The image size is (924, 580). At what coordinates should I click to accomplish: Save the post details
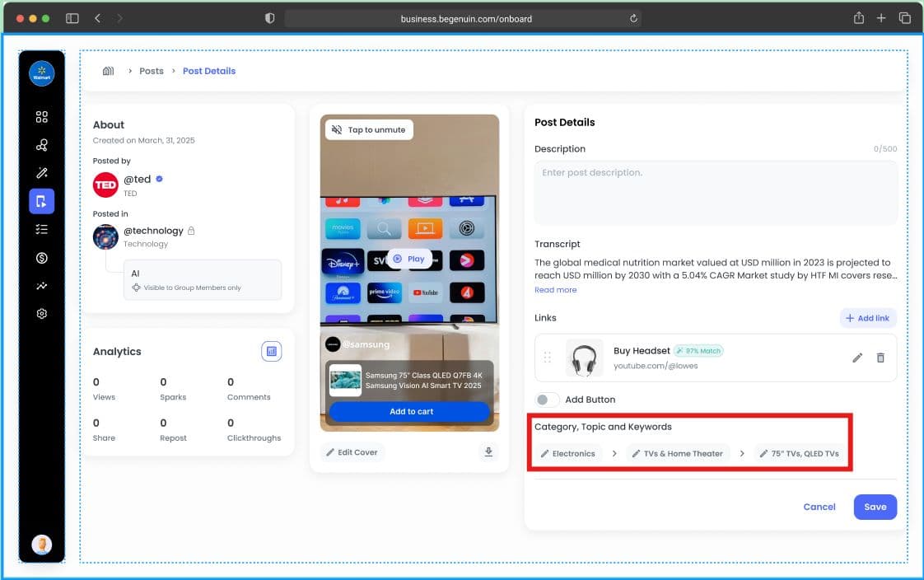[875, 507]
